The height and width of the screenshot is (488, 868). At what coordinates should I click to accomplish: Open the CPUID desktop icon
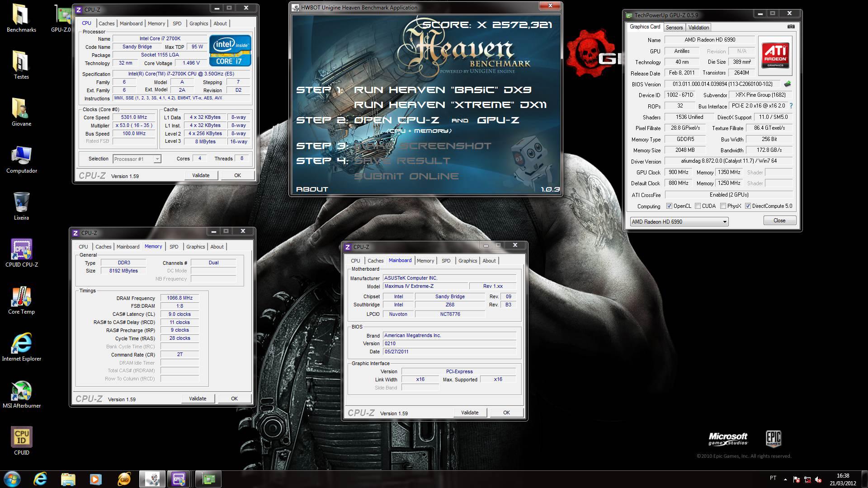point(21,441)
